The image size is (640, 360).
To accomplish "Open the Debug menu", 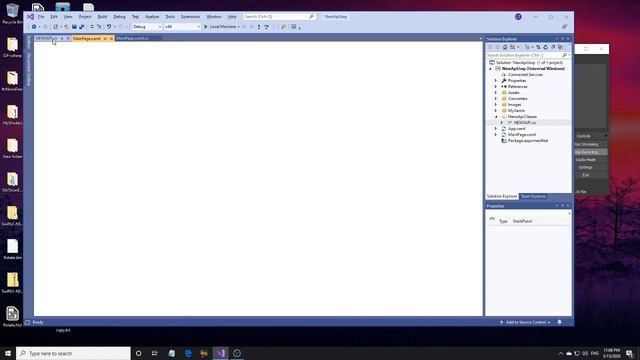I will pos(119,17).
